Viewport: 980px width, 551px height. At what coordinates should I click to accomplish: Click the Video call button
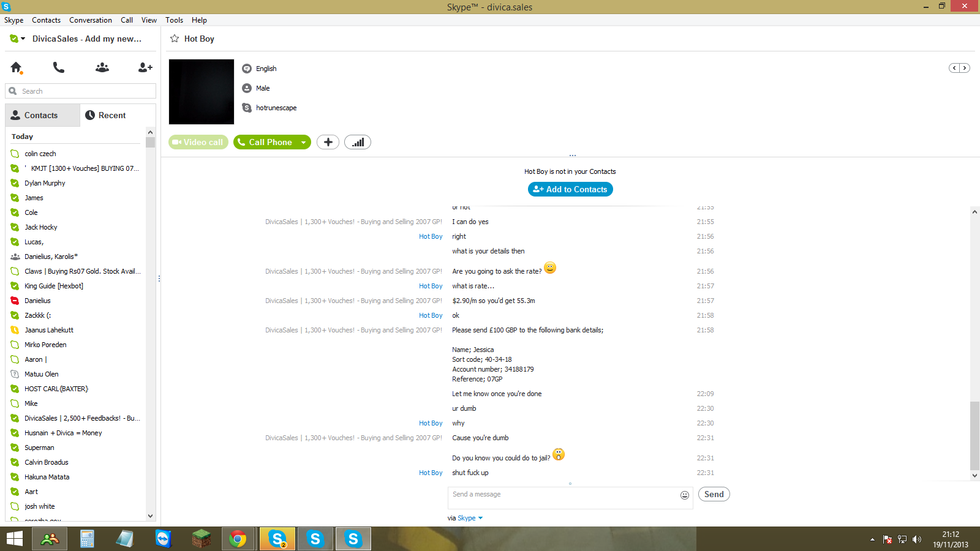click(x=198, y=142)
